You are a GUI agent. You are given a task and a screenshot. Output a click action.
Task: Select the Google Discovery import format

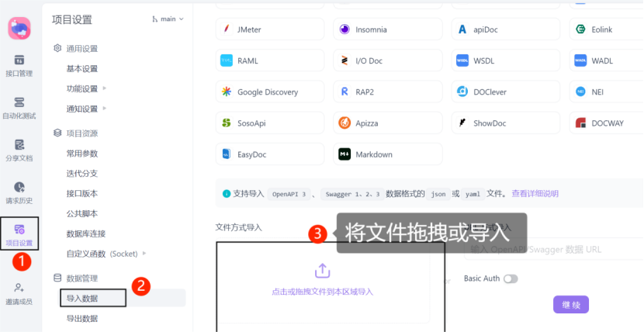coord(270,92)
